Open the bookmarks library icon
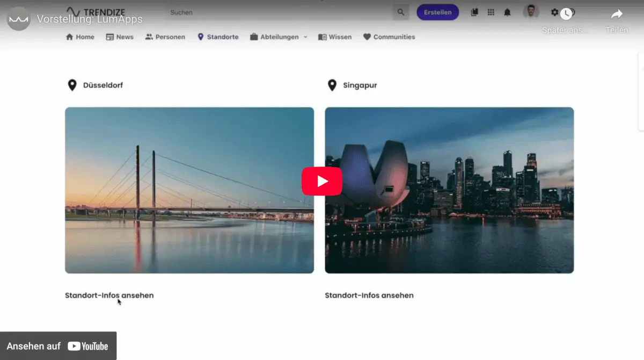 [474, 12]
